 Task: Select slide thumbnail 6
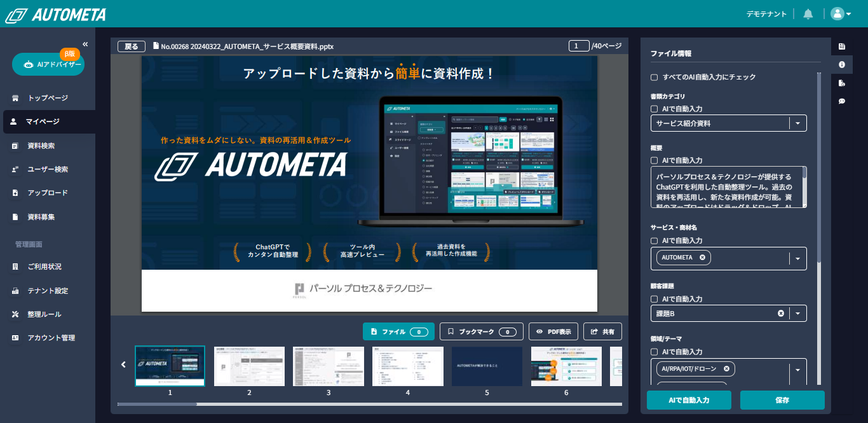coord(566,366)
